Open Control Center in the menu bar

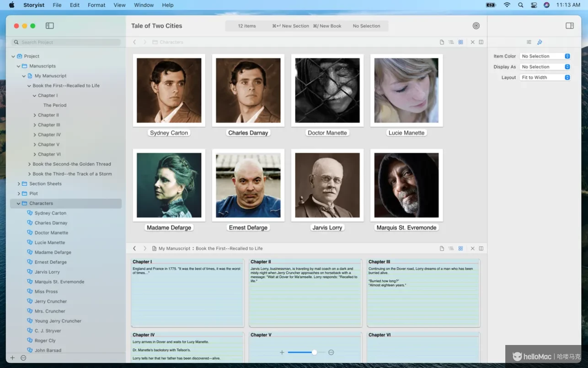pos(533,5)
